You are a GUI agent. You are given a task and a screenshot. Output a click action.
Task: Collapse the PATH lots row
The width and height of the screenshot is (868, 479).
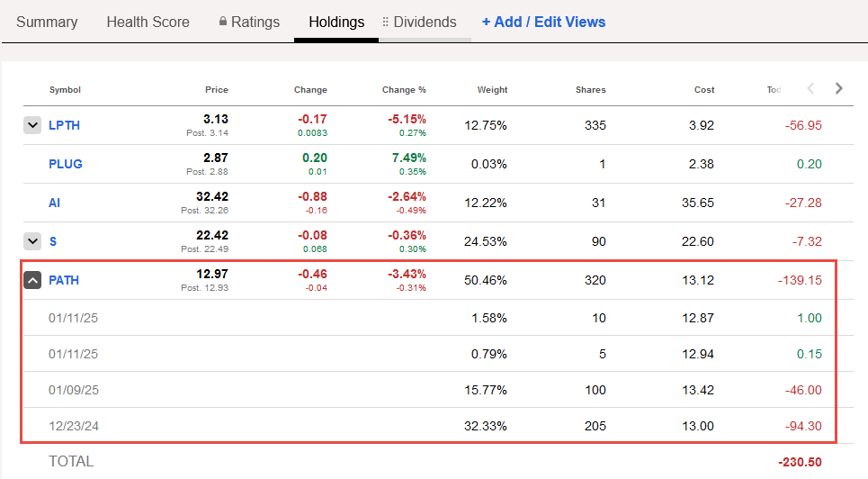coord(32,280)
